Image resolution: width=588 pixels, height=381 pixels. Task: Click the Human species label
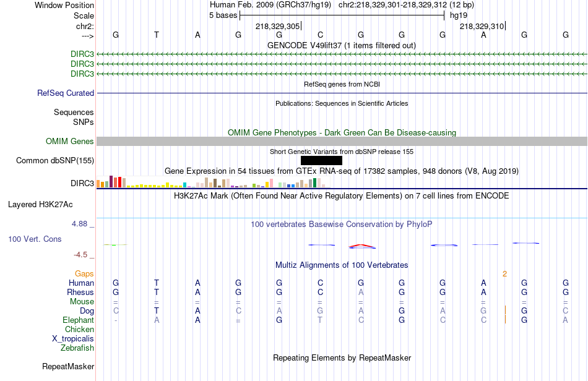81,283
